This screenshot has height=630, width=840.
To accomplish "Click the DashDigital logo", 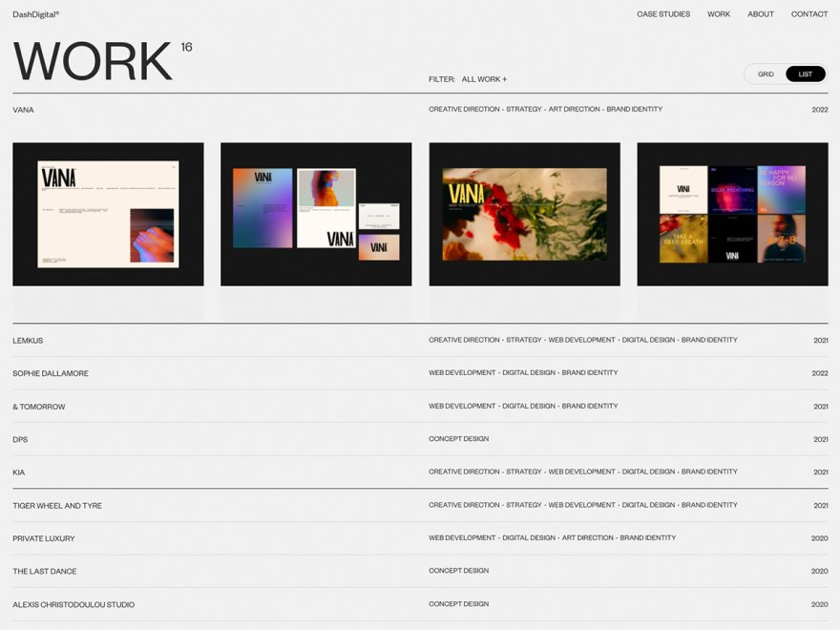I will pos(35,13).
